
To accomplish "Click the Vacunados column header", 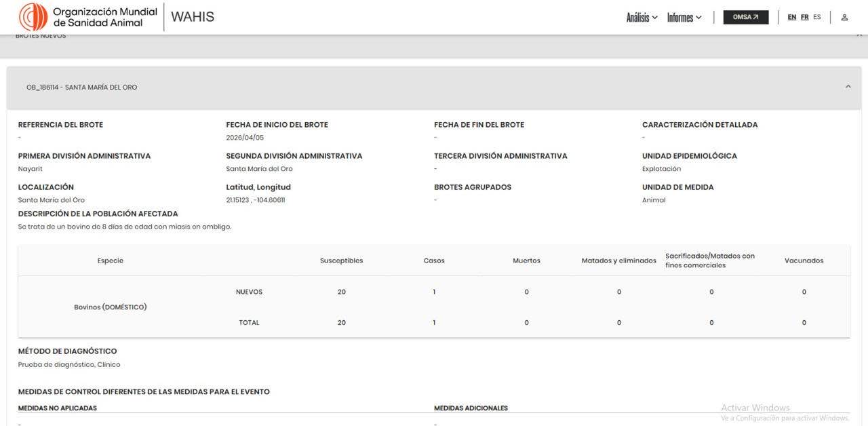I will (804, 260).
